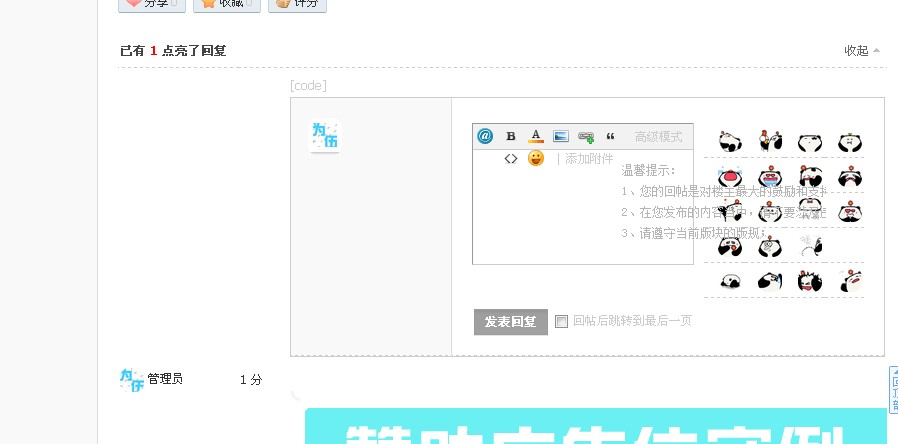
Task: Select the panda with blue tear in bottom row
Action: (x=770, y=281)
